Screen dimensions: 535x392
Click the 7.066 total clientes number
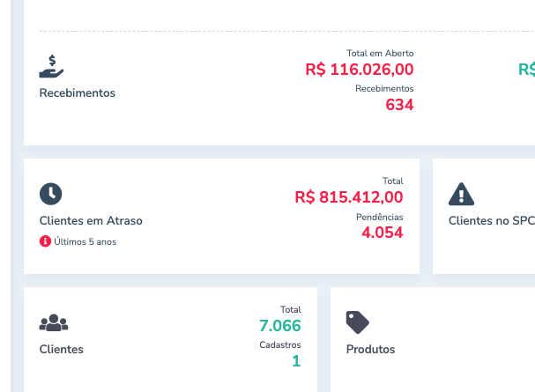(x=280, y=325)
